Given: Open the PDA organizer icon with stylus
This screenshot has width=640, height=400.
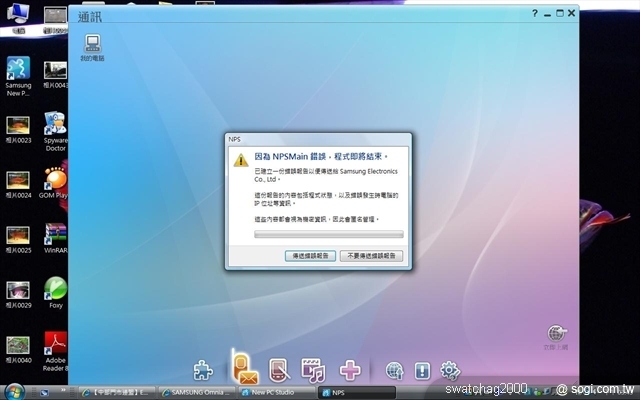Looking at the screenshot, I should pyautogui.click(x=280, y=370).
